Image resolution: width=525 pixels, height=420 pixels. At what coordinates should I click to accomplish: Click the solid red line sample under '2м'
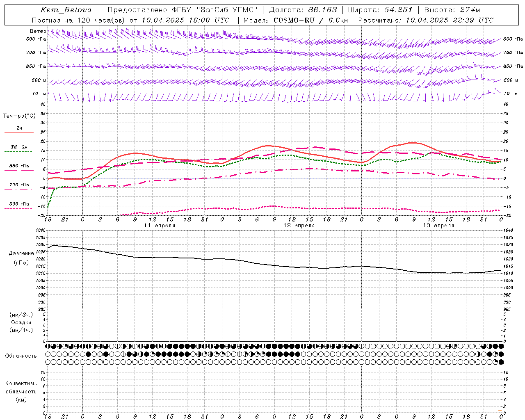click(x=19, y=133)
